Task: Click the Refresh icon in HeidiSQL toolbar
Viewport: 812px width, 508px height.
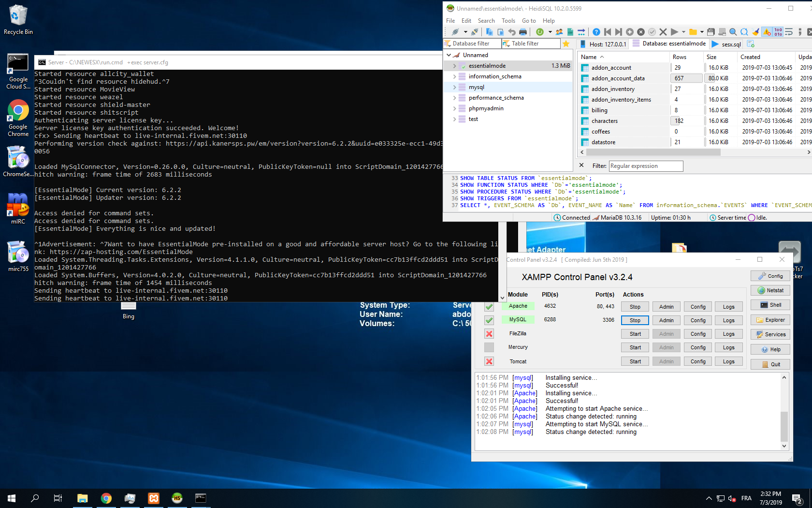Action: coord(540,32)
